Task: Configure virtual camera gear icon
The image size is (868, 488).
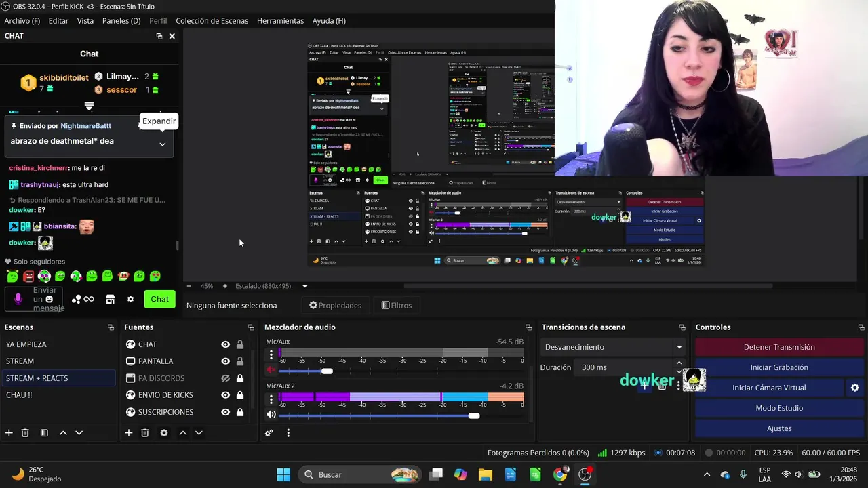Action: point(854,388)
